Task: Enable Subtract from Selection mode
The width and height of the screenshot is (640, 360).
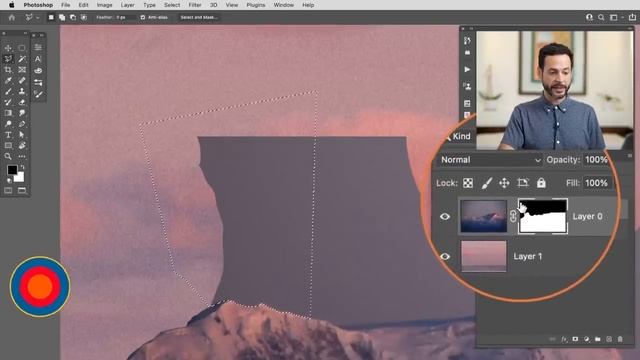Action: [73, 18]
